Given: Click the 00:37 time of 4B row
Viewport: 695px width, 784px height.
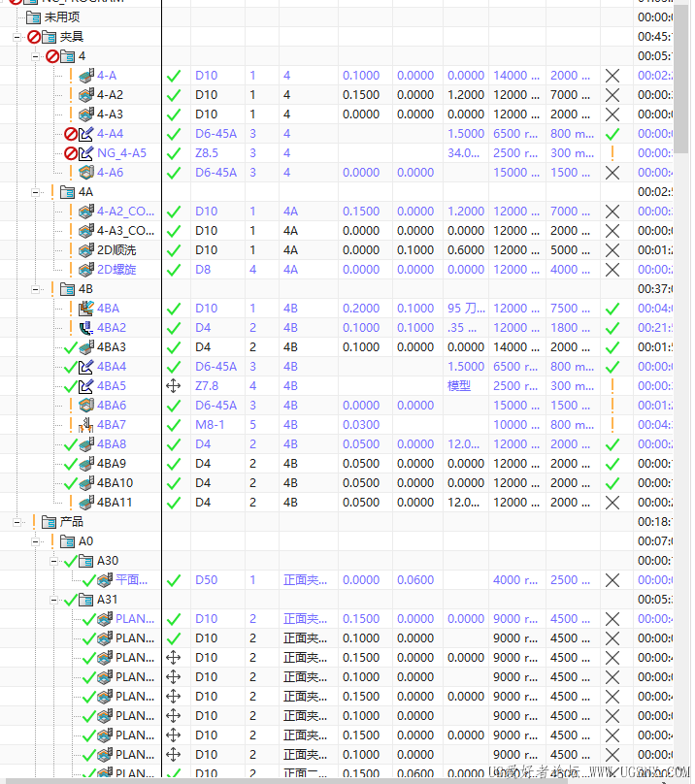Looking at the screenshot, I should click(655, 289).
